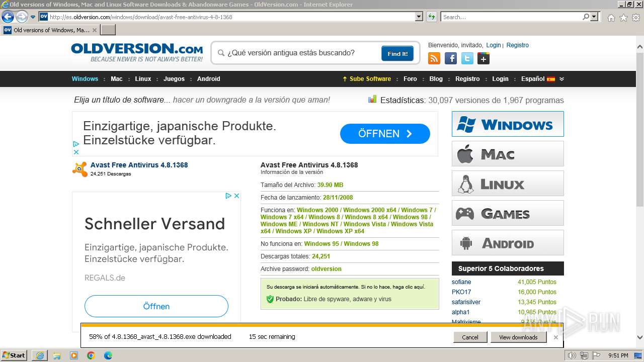The image size is (644, 362).
Task: Open a new blank tab
Action: coord(108,30)
